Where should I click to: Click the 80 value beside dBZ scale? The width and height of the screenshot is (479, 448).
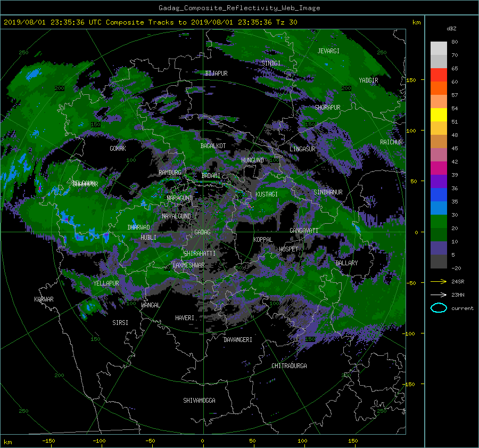click(x=455, y=42)
